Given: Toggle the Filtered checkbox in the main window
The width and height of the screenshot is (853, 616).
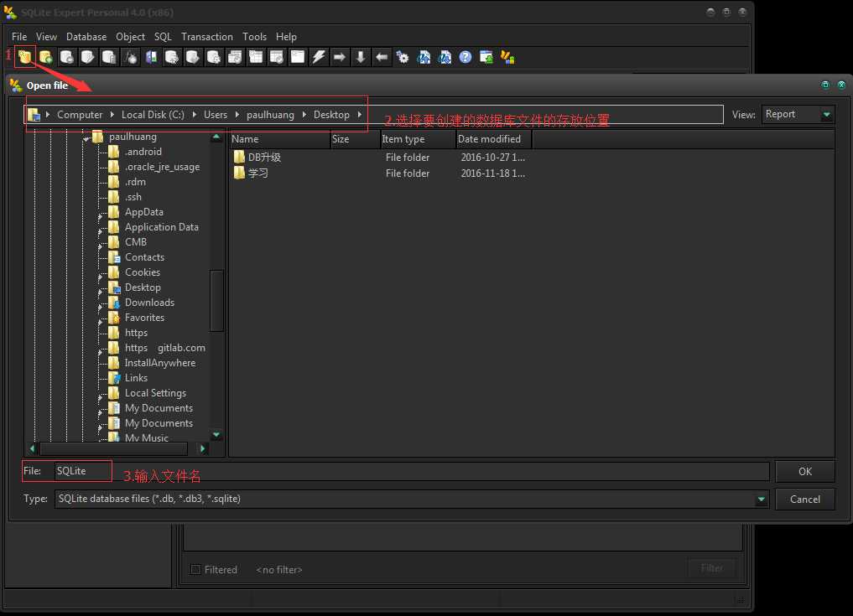Looking at the screenshot, I should [x=195, y=569].
